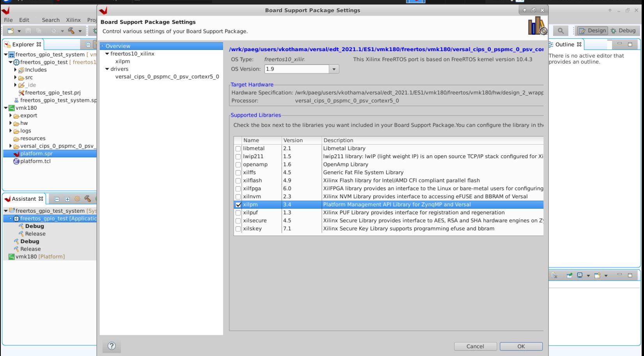Screen dimensions: 644x356
Task: Expand the logs folder under vmk180
Action: [x=11, y=131]
